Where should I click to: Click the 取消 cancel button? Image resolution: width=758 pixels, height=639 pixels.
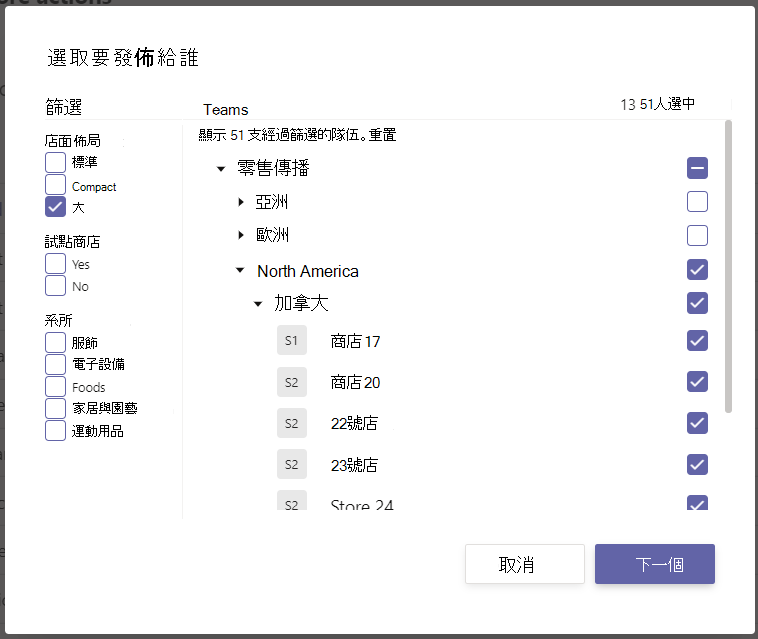pyautogui.click(x=525, y=564)
